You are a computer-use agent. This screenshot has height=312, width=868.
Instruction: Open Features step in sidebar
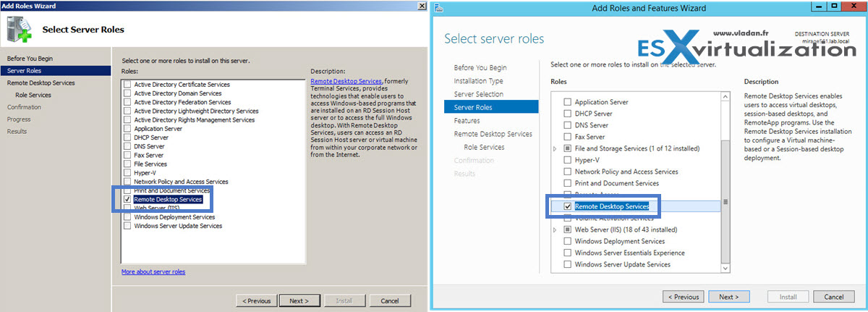pyautogui.click(x=467, y=121)
